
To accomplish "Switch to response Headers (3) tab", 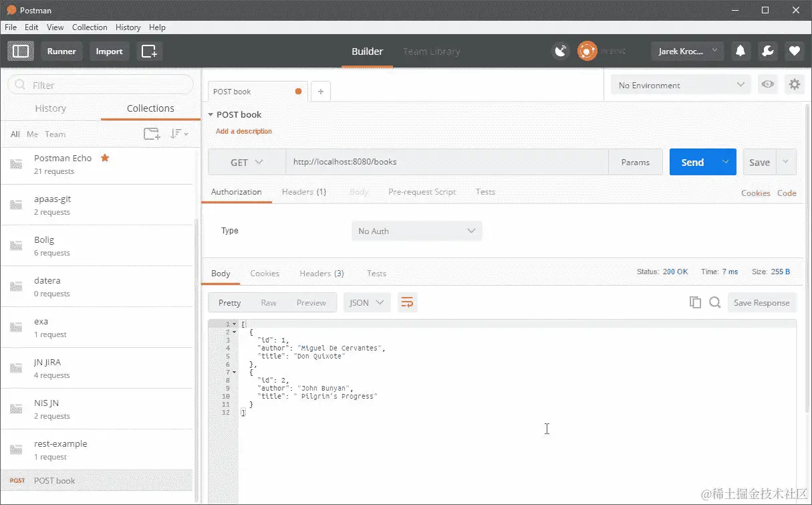I will click(321, 274).
